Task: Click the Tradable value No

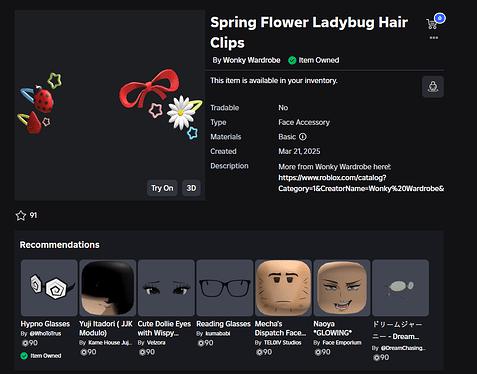Action: click(x=283, y=108)
